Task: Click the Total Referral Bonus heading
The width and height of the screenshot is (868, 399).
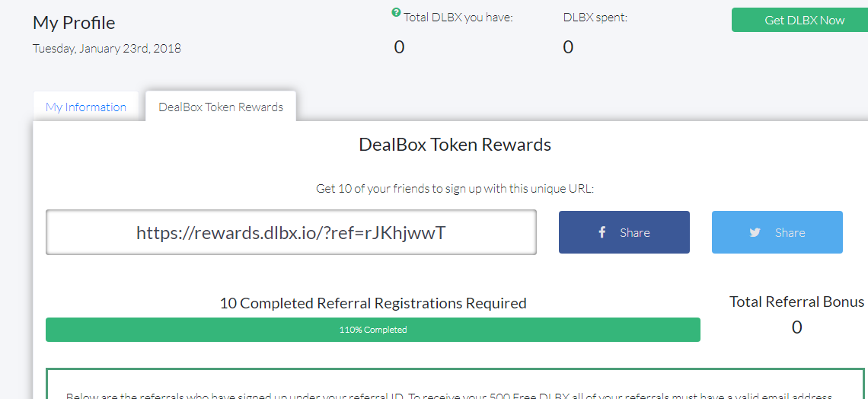Action: pyautogui.click(x=796, y=302)
